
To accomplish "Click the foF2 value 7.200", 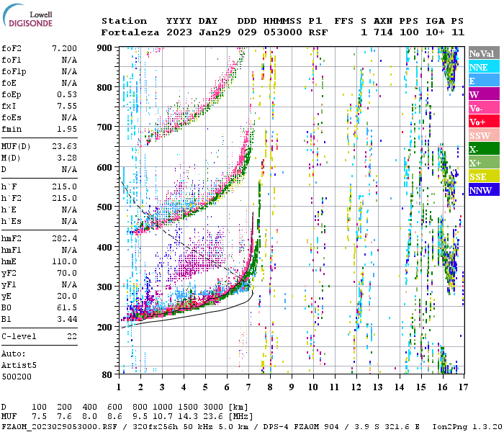I will click(64, 48).
